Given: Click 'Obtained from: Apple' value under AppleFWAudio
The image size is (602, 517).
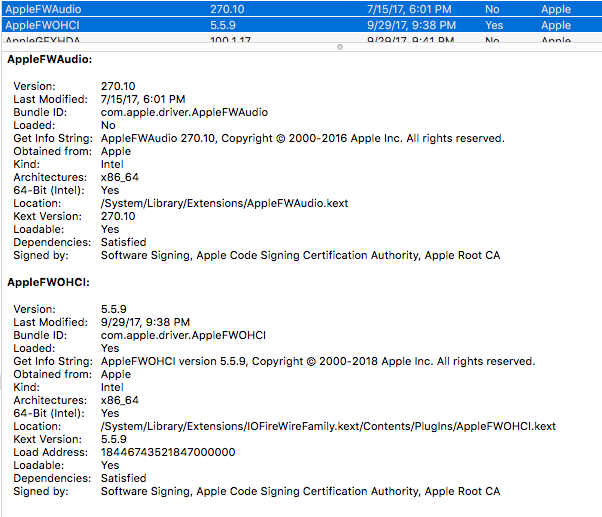Looking at the screenshot, I should point(116,151).
